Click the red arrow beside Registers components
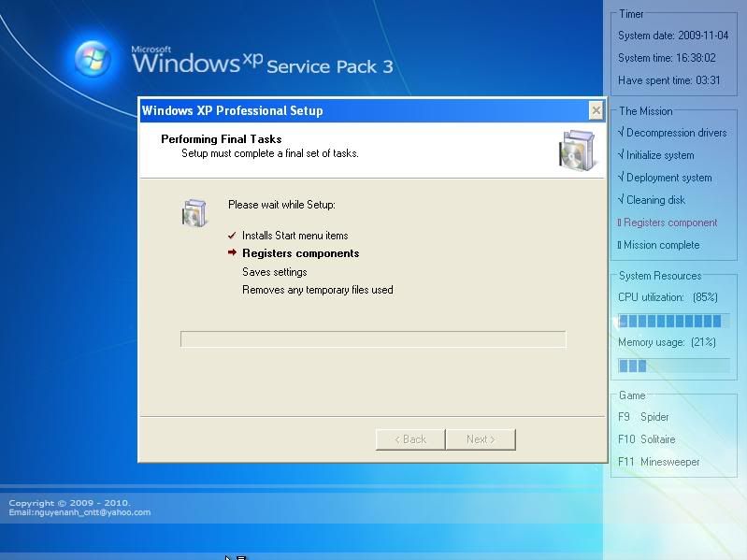Image resolution: width=747 pixels, height=560 pixels. coord(232,252)
